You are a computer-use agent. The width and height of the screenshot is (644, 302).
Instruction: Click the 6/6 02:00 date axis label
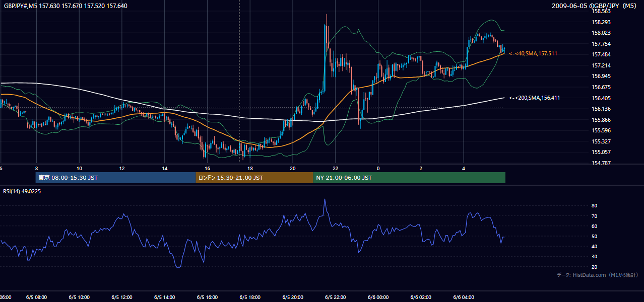421,297
